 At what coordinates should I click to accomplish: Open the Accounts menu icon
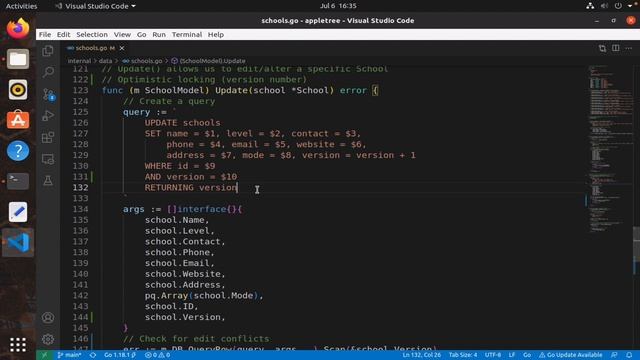(48, 318)
